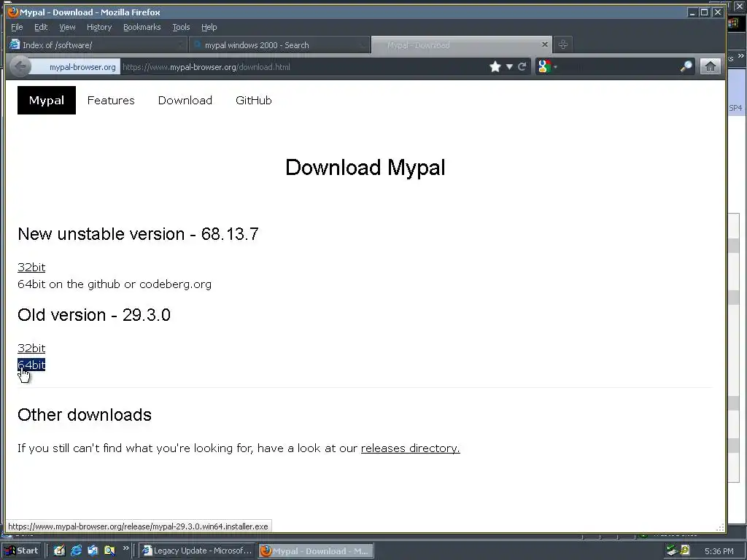The width and height of the screenshot is (747, 560).
Task: Launch Internet Explorer from quick launch
Action: pos(76,551)
